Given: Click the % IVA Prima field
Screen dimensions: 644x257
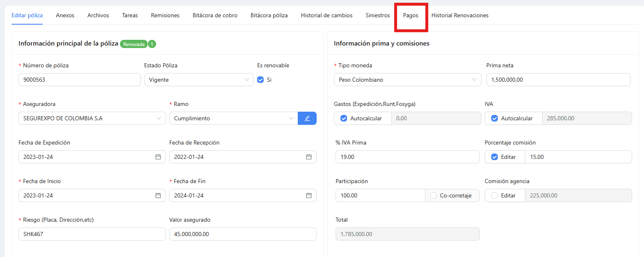Looking at the screenshot, I should pos(407,157).
